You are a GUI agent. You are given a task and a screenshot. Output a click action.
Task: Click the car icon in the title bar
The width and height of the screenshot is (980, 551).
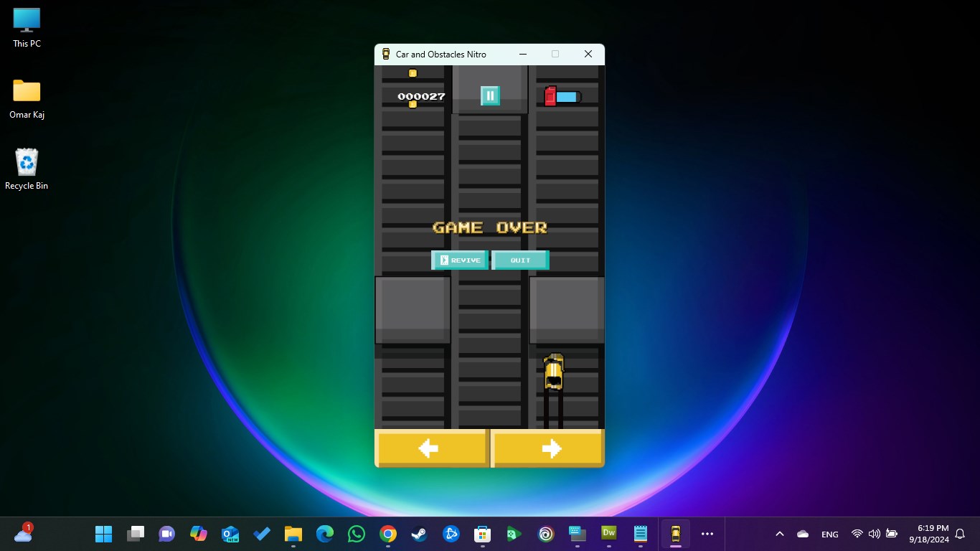386,54
